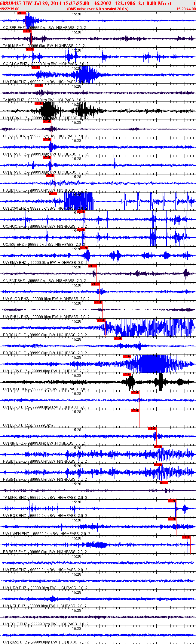Select the TA.I04A BHZ station label

44,46
